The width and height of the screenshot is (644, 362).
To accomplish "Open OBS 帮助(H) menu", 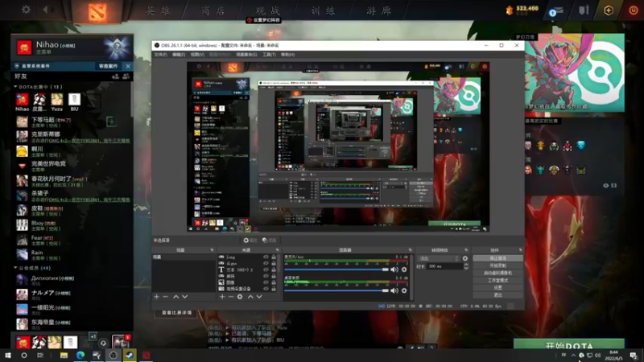I will click(287, 55).
